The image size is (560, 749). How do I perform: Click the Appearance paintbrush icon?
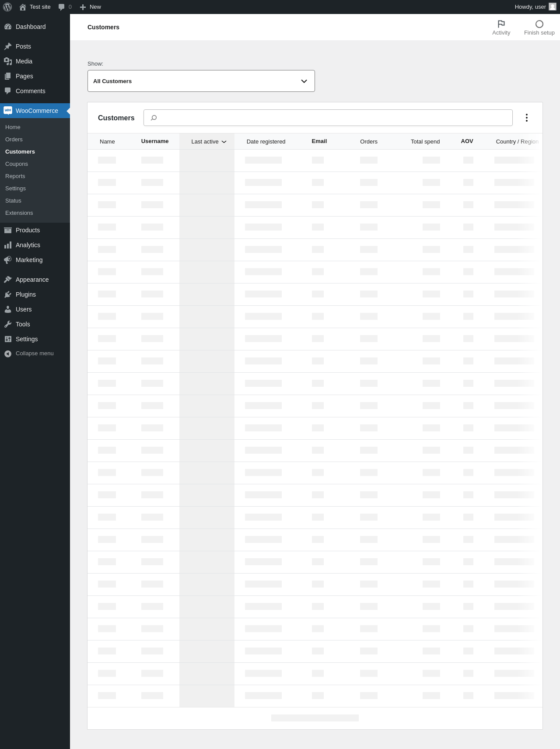click(x=8, y=280)
